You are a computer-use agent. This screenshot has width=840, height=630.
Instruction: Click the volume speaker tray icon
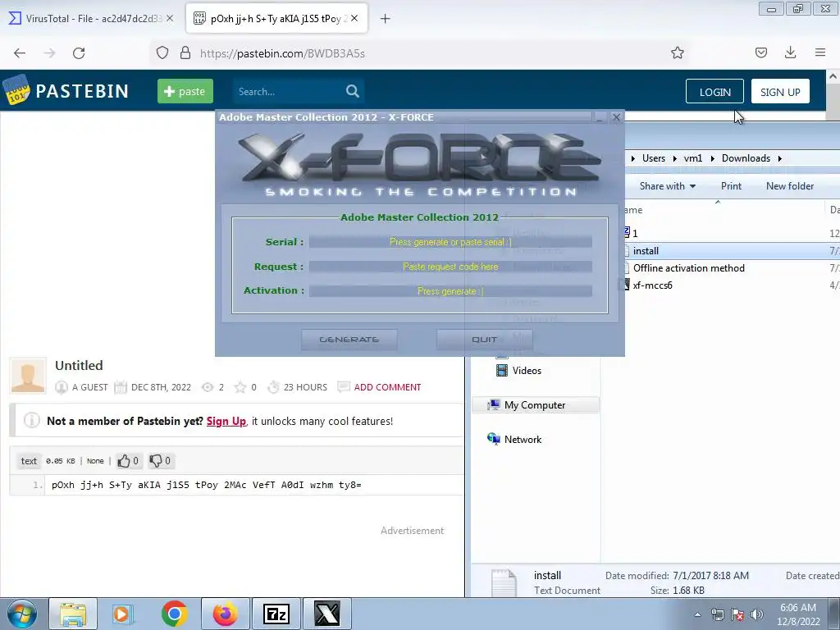[756, 614]
